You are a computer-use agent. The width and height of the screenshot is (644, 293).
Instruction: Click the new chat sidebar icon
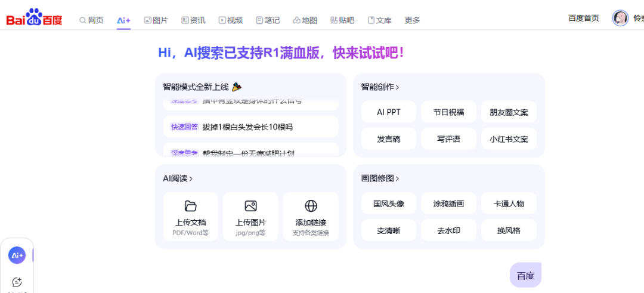click(17, 282)
